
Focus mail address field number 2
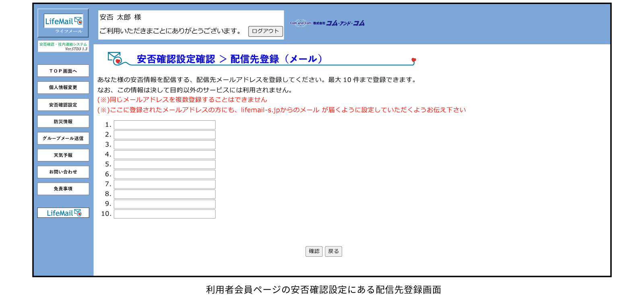coord(165,135)
